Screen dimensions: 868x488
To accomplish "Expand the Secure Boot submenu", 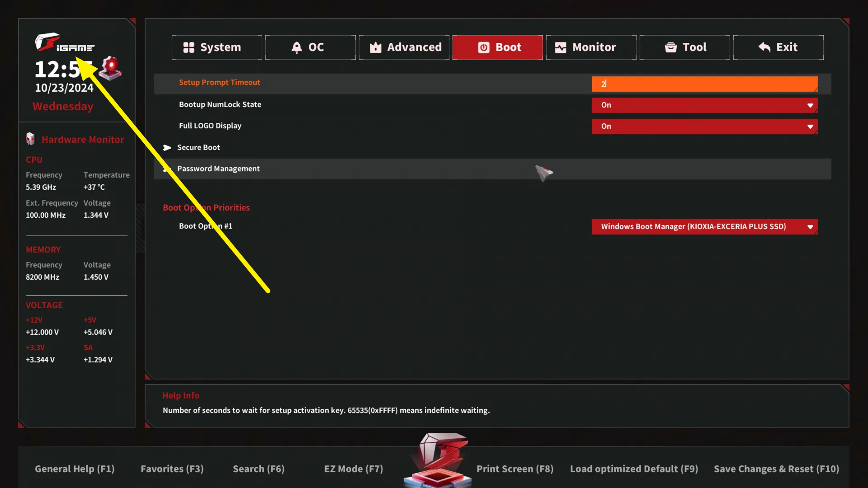I will click(x=198, y=148).
